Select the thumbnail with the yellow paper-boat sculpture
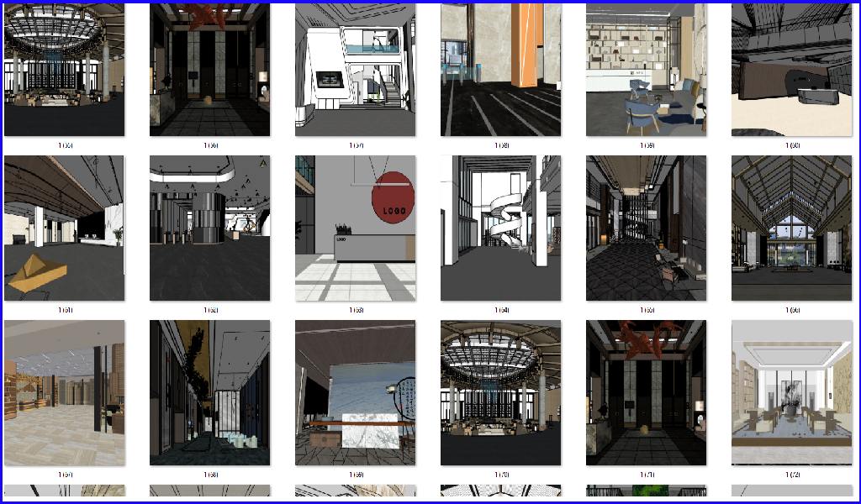The image size is (861, 504). point(65,228)
